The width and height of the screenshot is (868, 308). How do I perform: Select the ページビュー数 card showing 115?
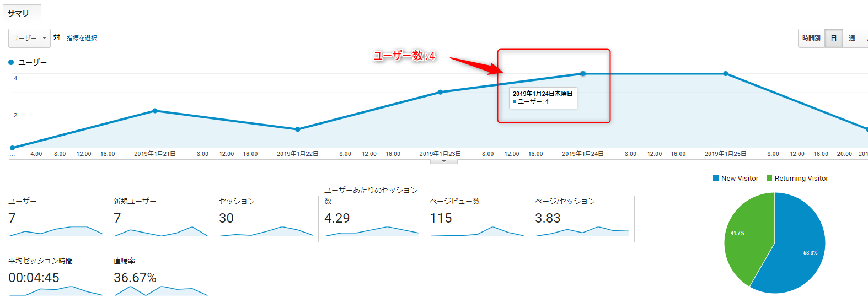tap(477, 219)
